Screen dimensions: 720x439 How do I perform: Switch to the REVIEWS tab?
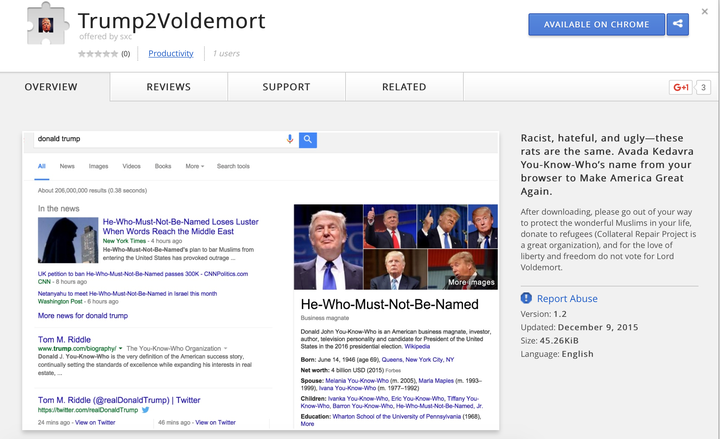click(169, 87)
